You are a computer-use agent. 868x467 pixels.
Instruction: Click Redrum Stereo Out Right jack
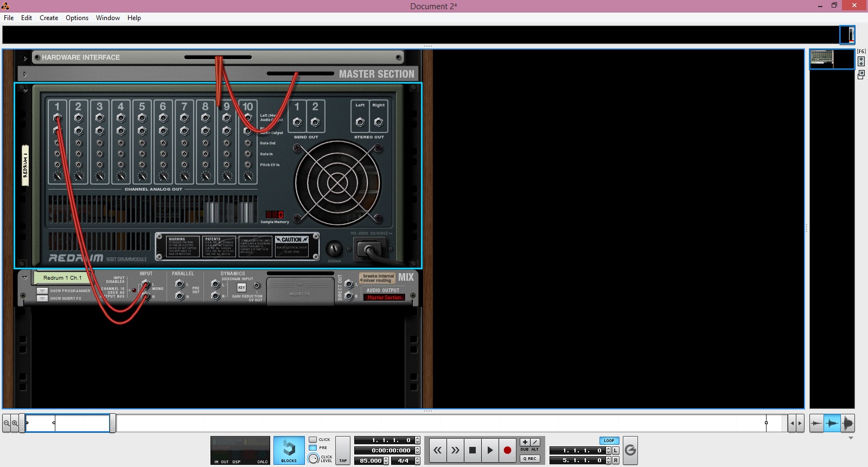379,122
